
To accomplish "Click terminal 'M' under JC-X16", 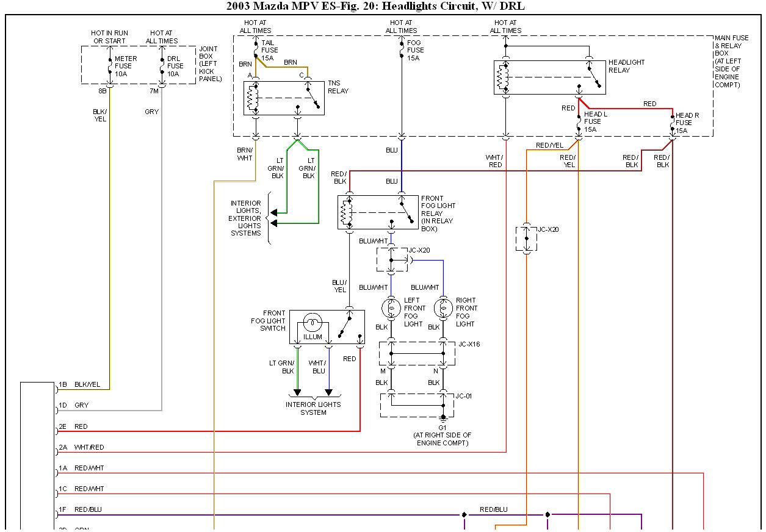I will point(383,371).
